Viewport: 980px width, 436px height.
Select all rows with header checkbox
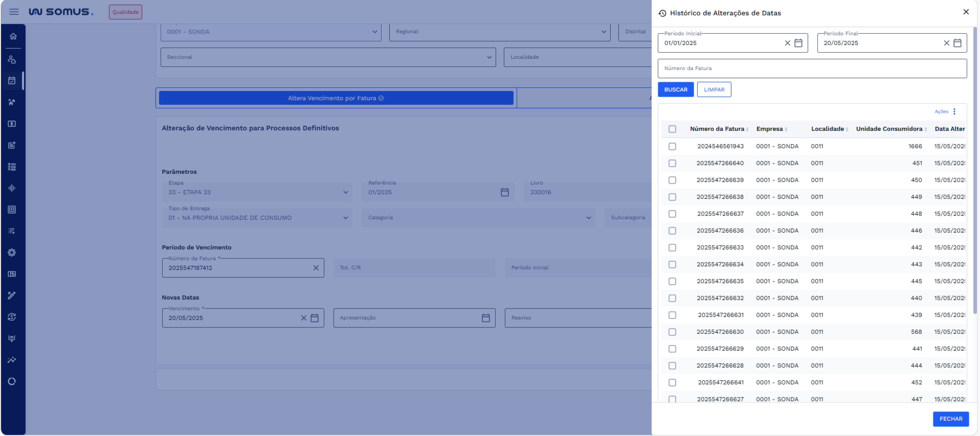(x=672, y=129)
